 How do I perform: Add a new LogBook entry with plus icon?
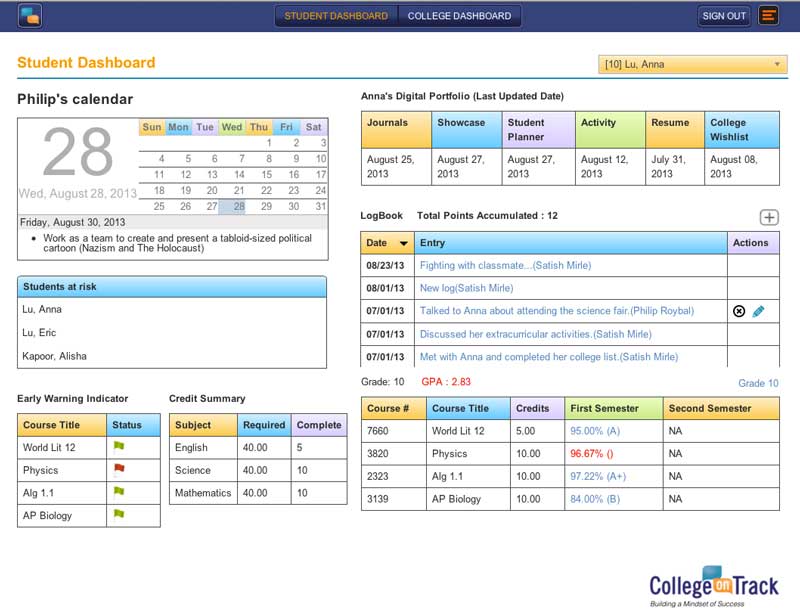[769, 217]
